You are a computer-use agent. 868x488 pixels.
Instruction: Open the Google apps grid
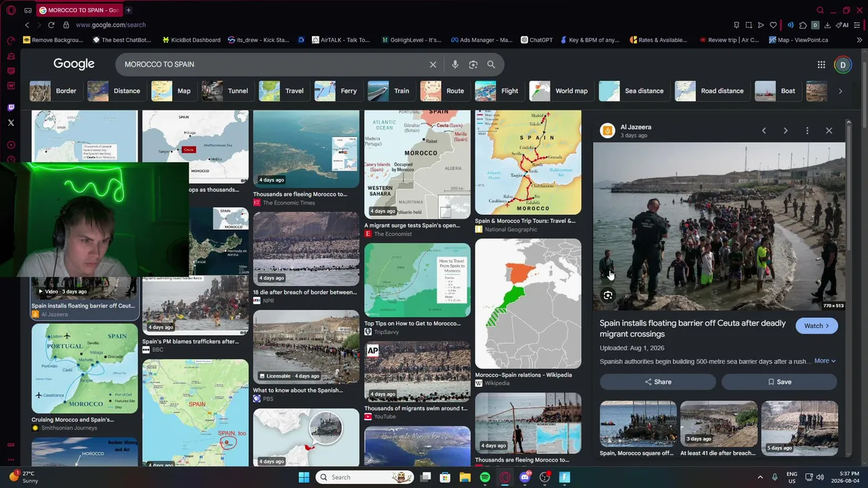click(821, 64)
